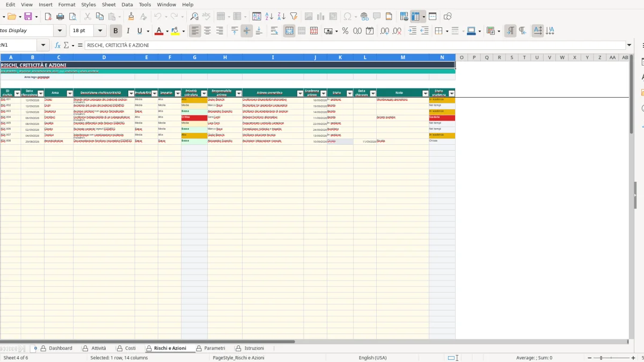The width and height of the screenshot is (644, 362).
Task: Print the spreadsheet
Action: coord(61,17)
